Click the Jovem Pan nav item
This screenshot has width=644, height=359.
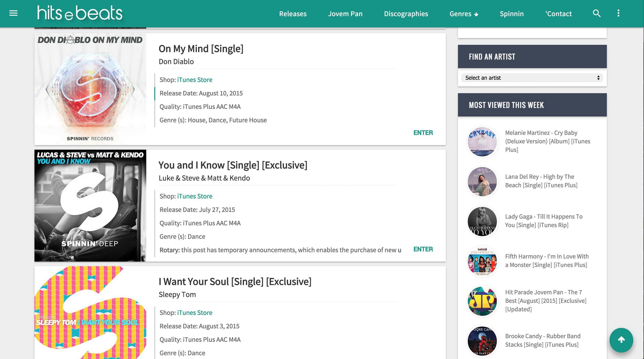(345, 14)
